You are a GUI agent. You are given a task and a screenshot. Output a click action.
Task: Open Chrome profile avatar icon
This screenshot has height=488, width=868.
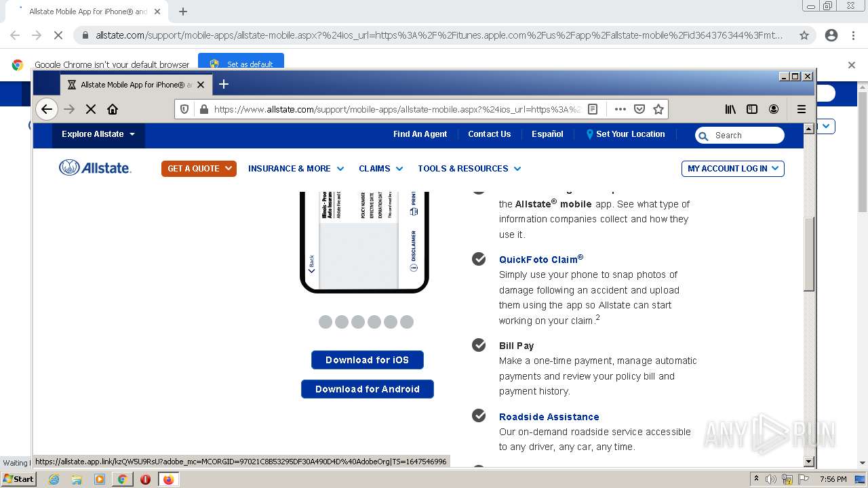coord(831,35)
